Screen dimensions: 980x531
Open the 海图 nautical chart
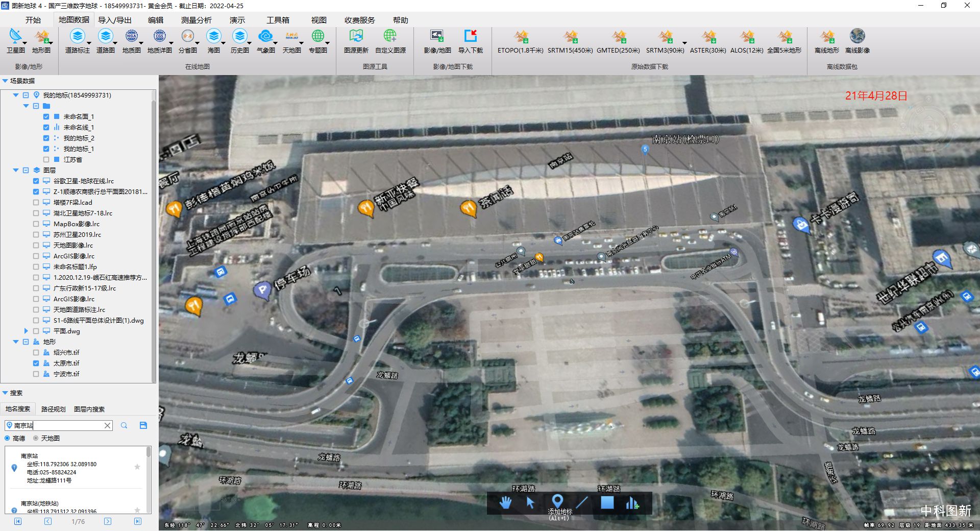(x=213, y=41)
